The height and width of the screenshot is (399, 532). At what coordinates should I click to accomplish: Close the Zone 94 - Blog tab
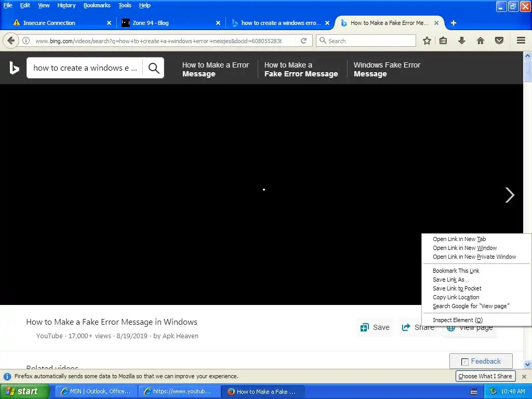[218, 23]
